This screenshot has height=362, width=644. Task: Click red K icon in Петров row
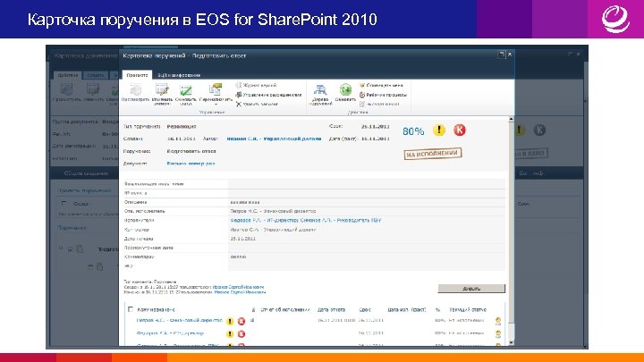click(x=241, y=322)
